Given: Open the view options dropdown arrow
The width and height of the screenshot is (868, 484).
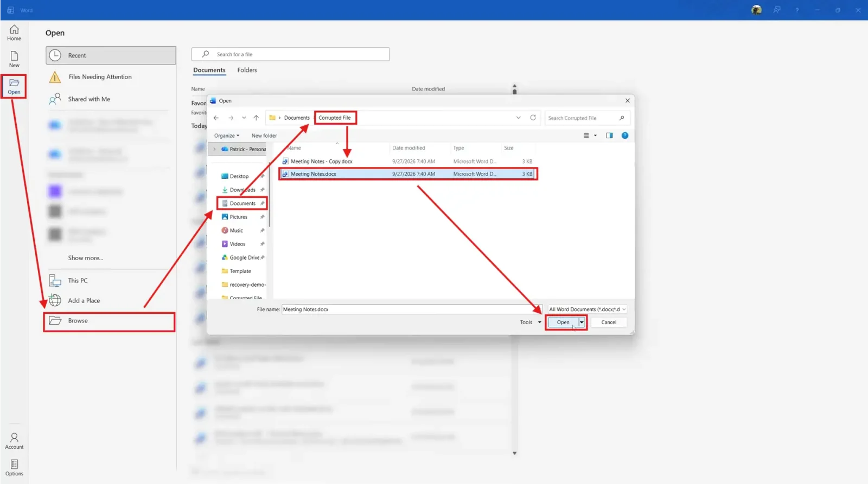Looking at the screenshot, I should point(595,135).
